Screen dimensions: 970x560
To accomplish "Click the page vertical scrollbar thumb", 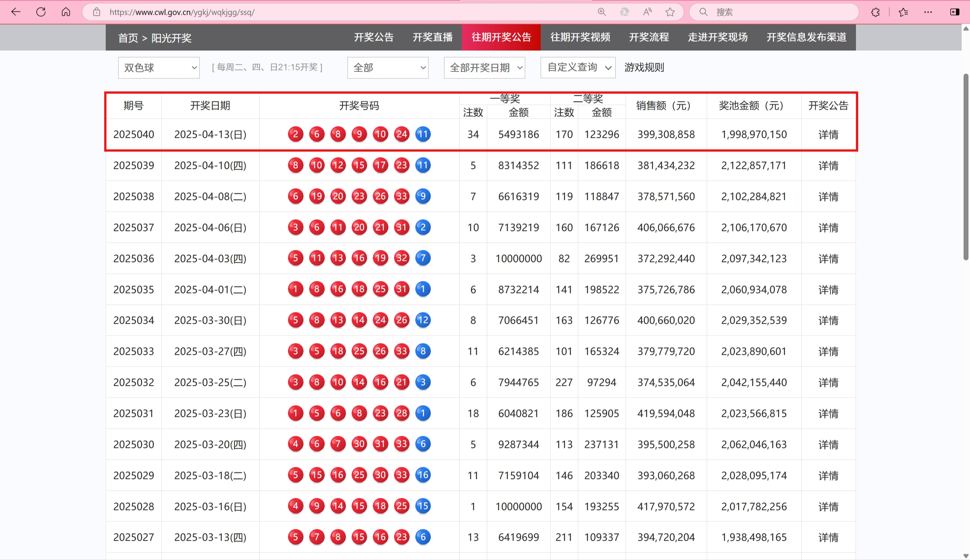I will (966, 167).
